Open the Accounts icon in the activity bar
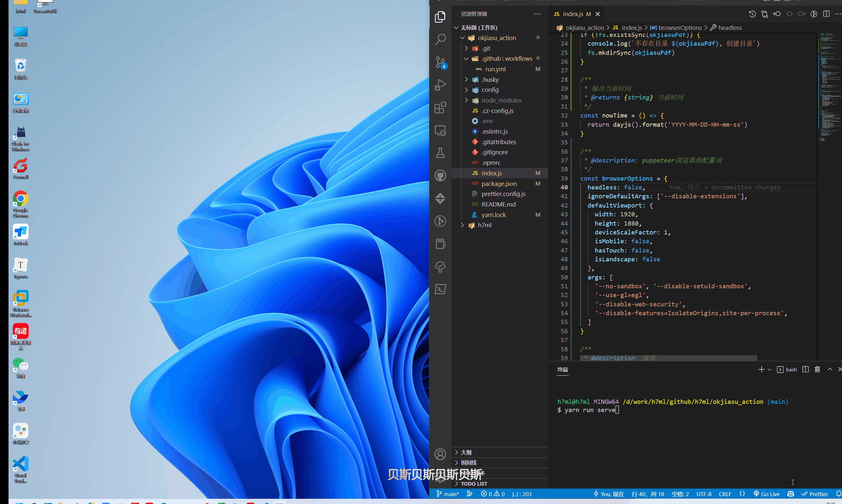 (x=440, y=454)
